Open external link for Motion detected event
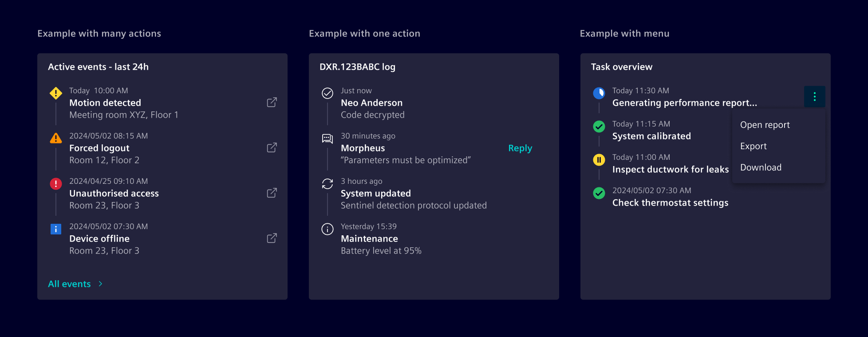The image size is (868, 337). pos(272,102)
